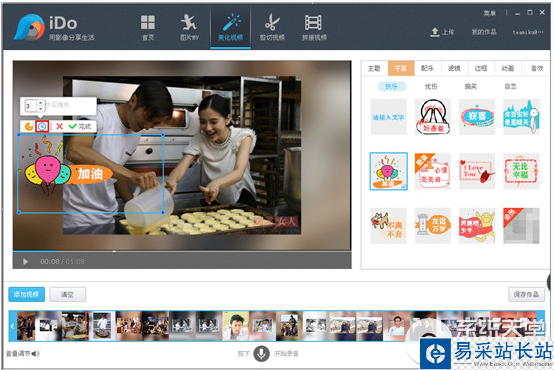Select the man portrait clip in the timeline
This screenshot has height=370, width=554.
pyautogui.click(x=236, y=326)
